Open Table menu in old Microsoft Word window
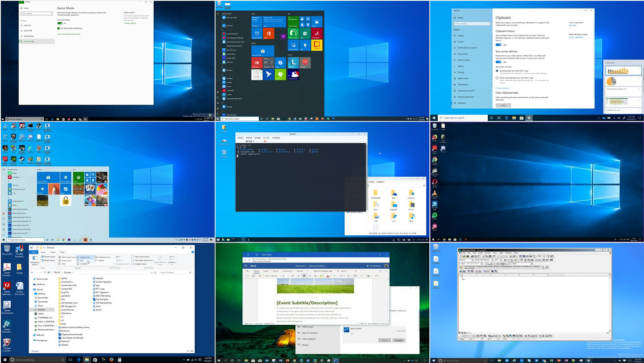644x363 pixels. tap(501, 253)
